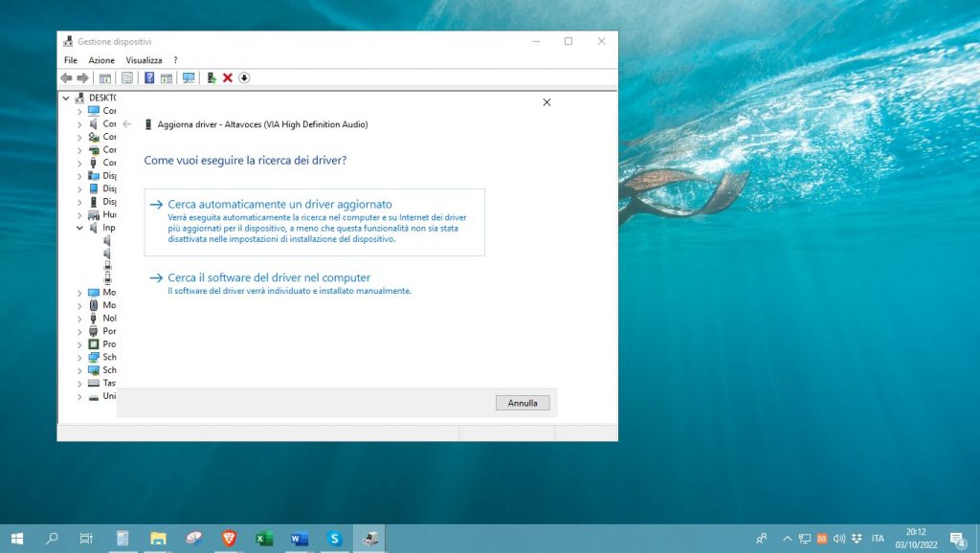
Task: Click the back arrow in the driver dialog
Action: click(x=127, y=124)
